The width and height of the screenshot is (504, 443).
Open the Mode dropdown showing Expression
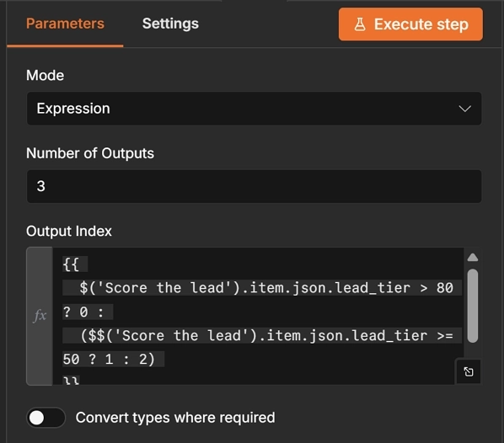point(254,109)
